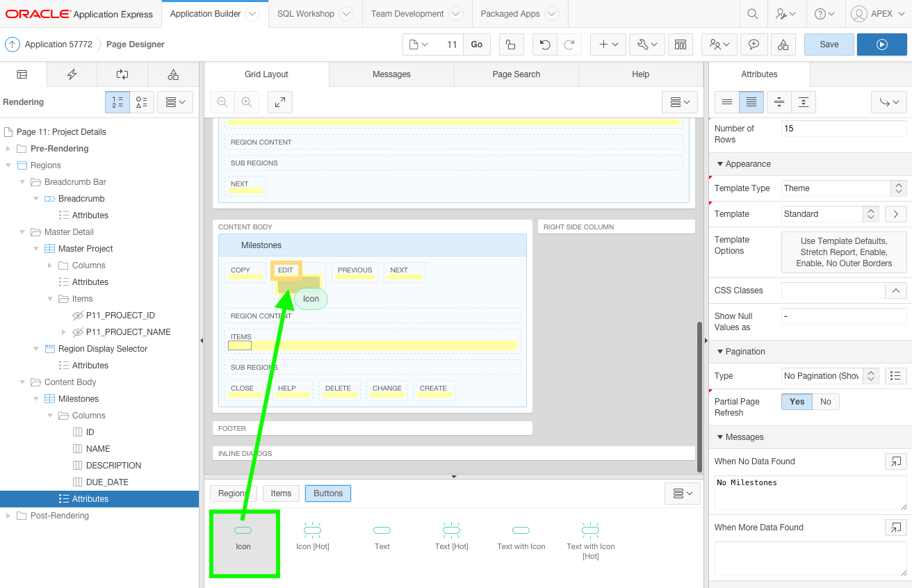Open the Page Shared Components shapes tab in the left pane
The height and width of the screenshot is (588, 912).
[173, 74]
